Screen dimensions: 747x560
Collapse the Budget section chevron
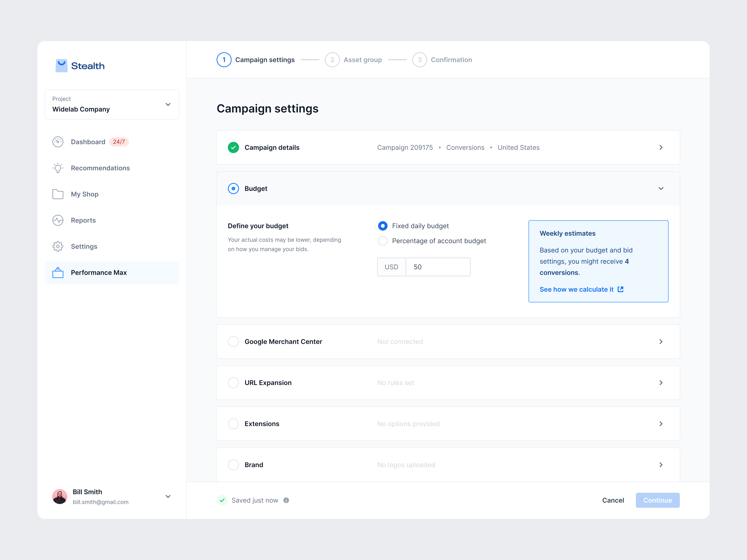[x=661, y=188]
